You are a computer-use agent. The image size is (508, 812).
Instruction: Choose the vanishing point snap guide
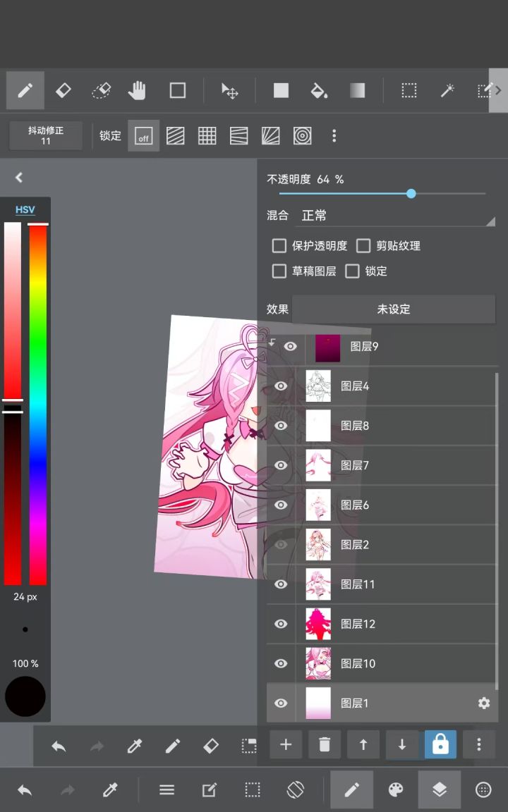(x=271, y=135)
